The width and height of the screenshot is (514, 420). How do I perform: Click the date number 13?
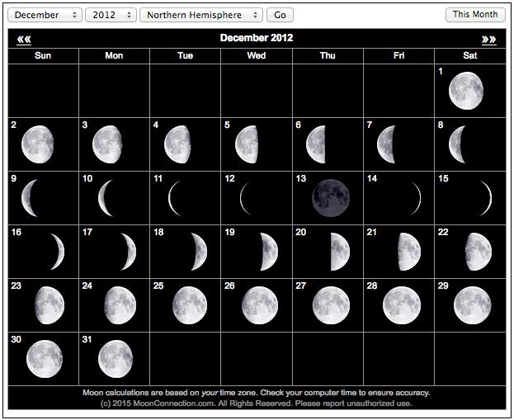(x=301, y=178)
